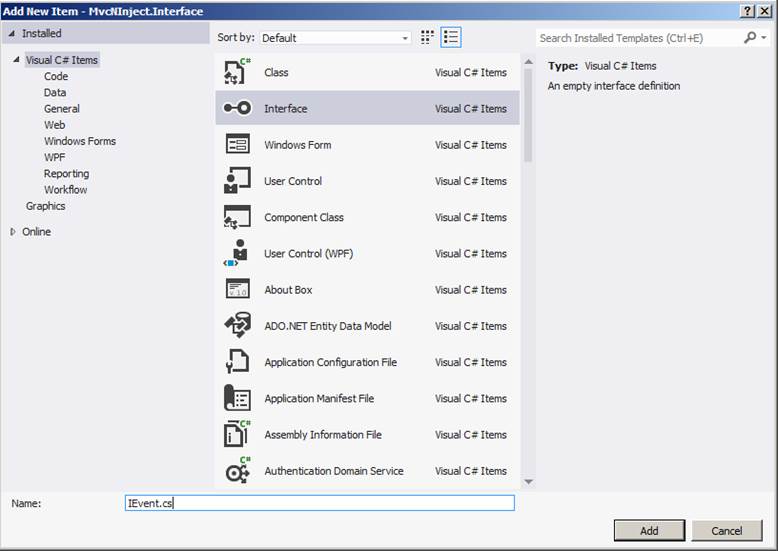778x551 pixels.
Task: Click the About Box template name
Action: 288,289
